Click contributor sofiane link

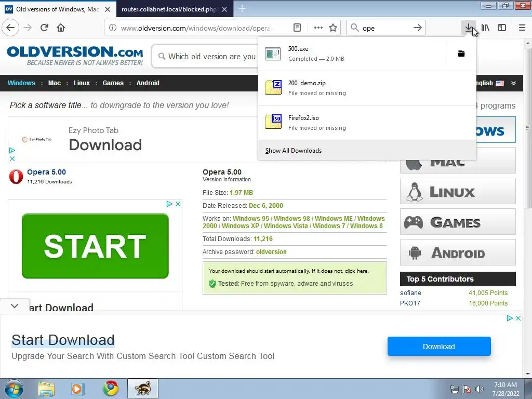tap(410, 293)
